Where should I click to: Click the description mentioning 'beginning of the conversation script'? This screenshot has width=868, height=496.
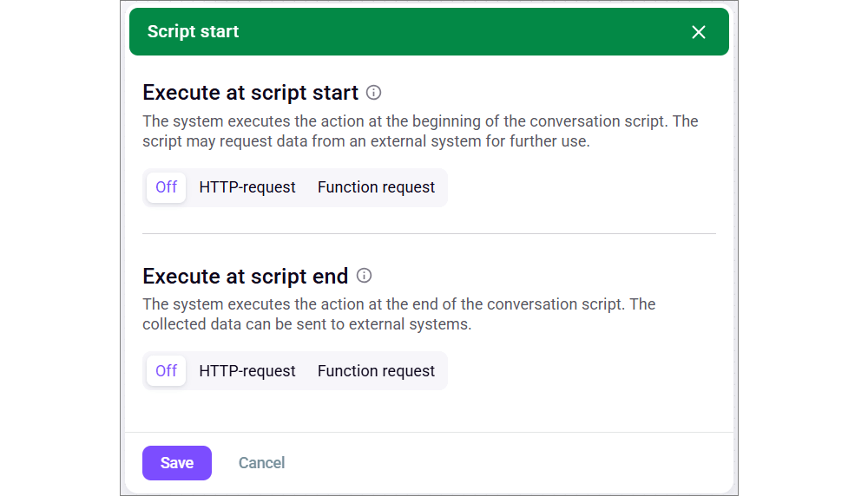click(420, 131)
